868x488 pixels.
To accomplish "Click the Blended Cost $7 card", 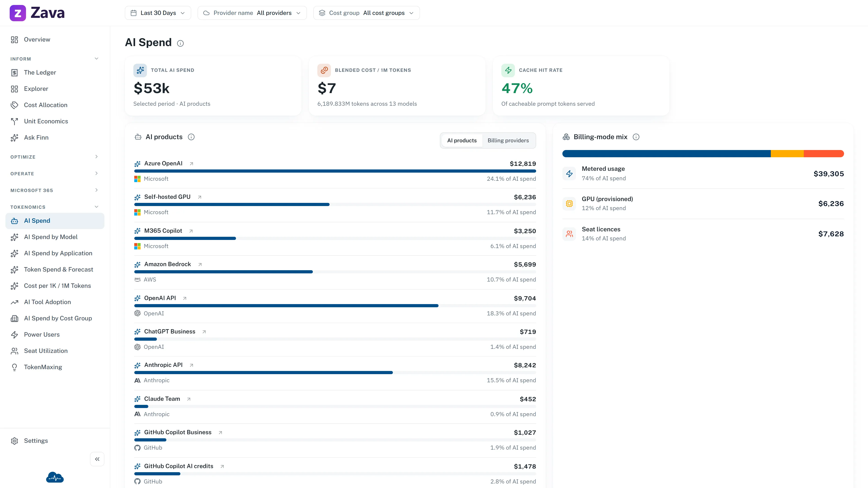I will [397, 86].
